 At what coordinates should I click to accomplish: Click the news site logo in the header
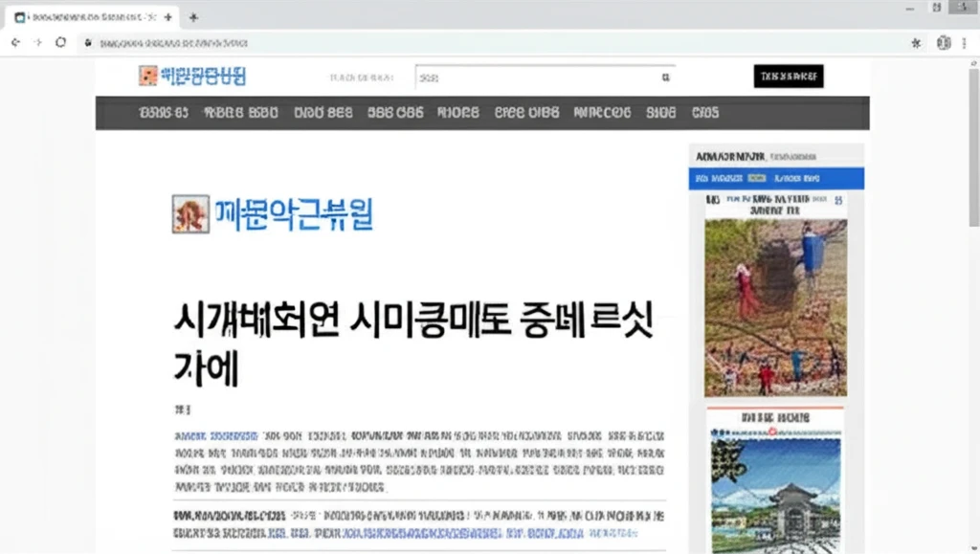click(194, 77)
